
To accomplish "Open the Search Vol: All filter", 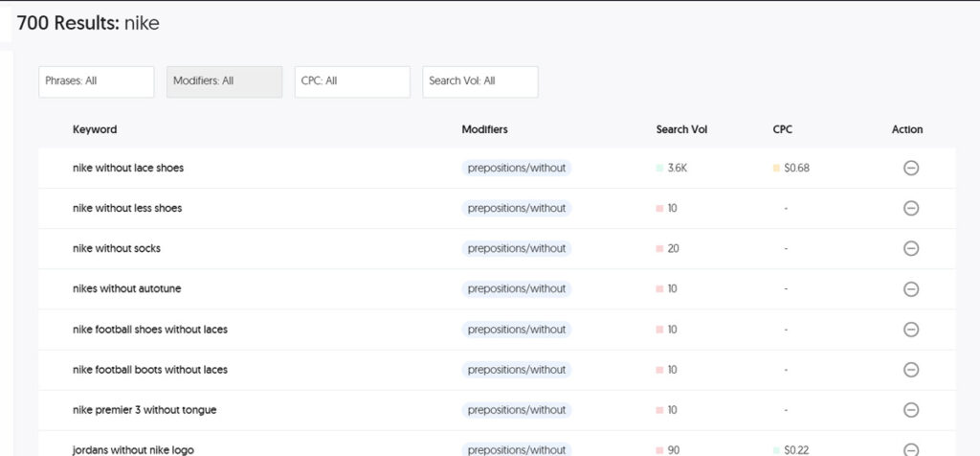I will point(480,82).
